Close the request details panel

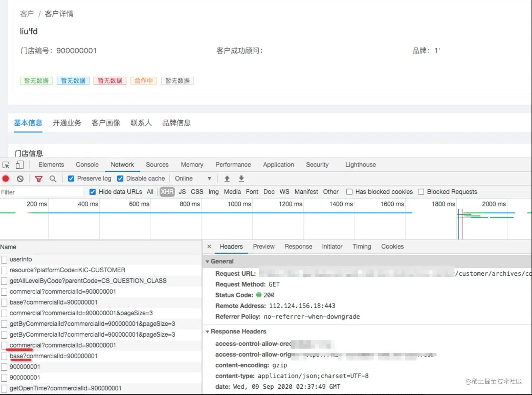tap(209, 247)
